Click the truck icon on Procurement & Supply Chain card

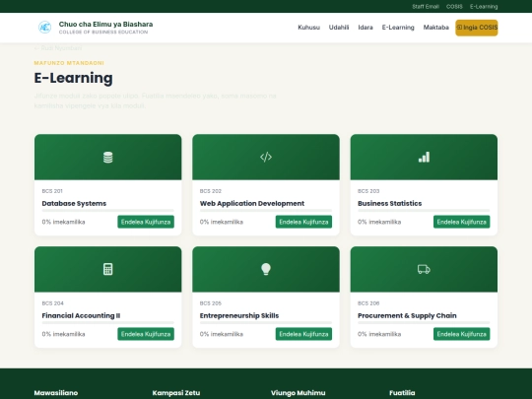pos(424,269)
